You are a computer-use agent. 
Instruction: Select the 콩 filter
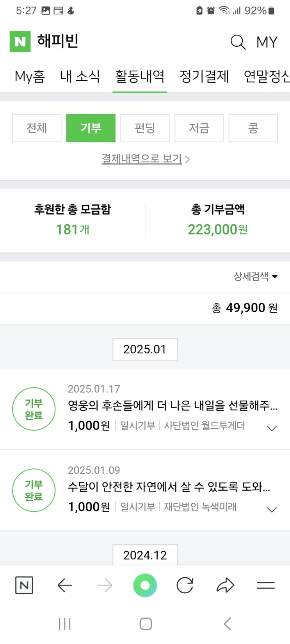pos(253,128)
